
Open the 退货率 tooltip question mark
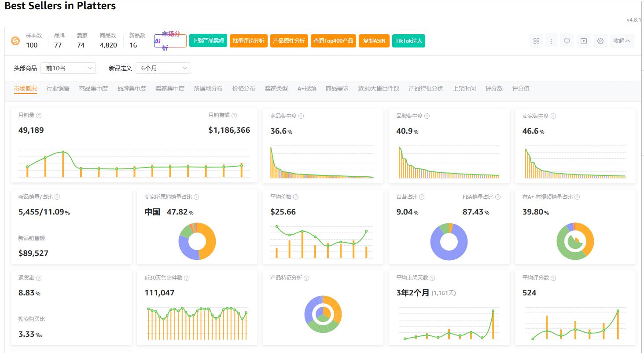[x=39, y=277]
